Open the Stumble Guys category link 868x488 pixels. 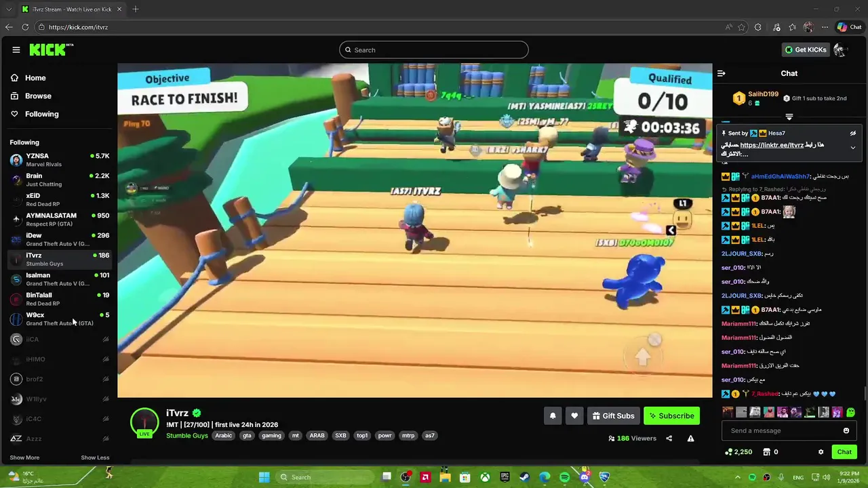(187, 436)
